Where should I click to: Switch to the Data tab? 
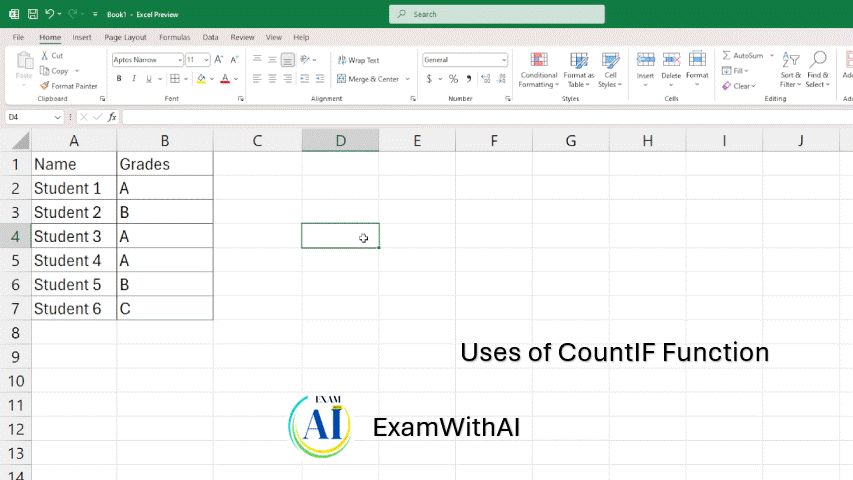coord(210,37)
